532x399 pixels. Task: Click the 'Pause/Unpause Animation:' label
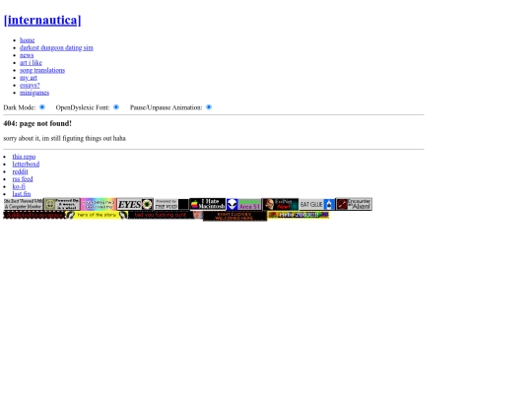point(166,107)
